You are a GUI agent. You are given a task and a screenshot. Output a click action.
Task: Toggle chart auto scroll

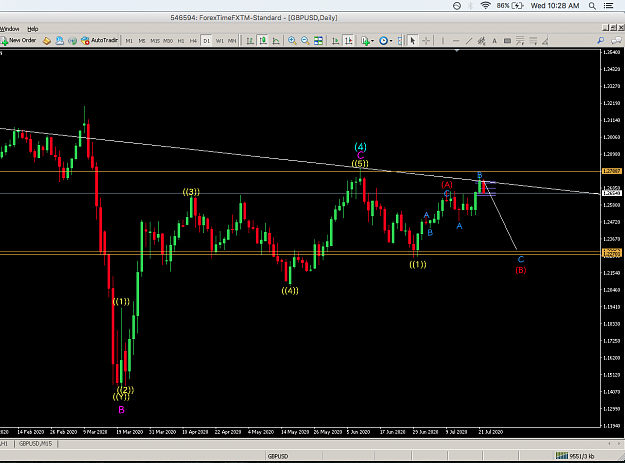336,41
